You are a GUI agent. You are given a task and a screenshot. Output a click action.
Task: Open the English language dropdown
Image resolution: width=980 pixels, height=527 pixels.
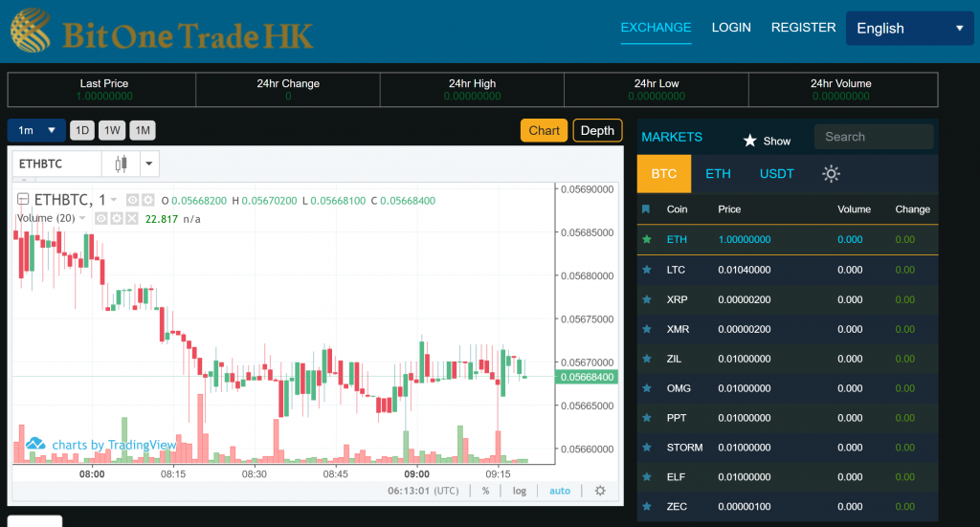click(909, 29)
